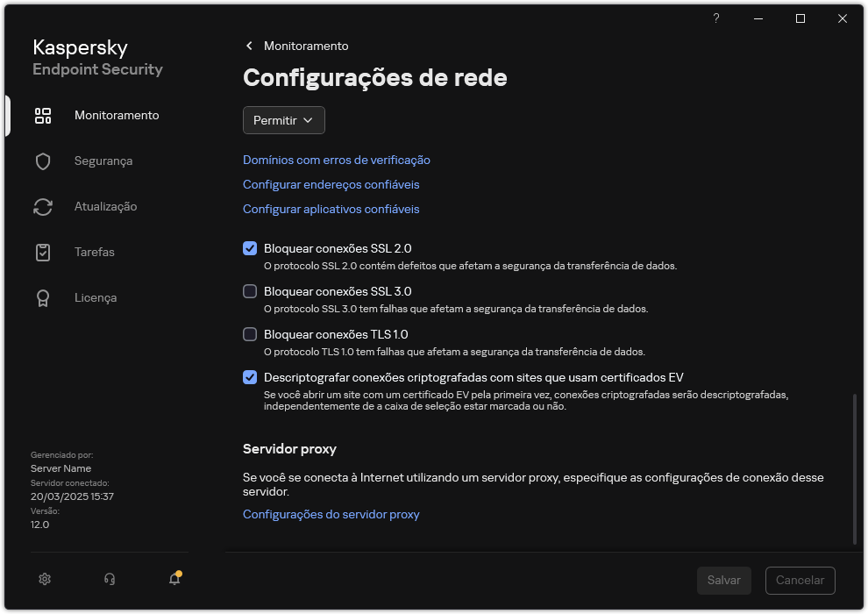Image resolution: width=868 pixels, height=614 pixels.
Task: Click Configurar endereços confiáveis
Action: 331,184
